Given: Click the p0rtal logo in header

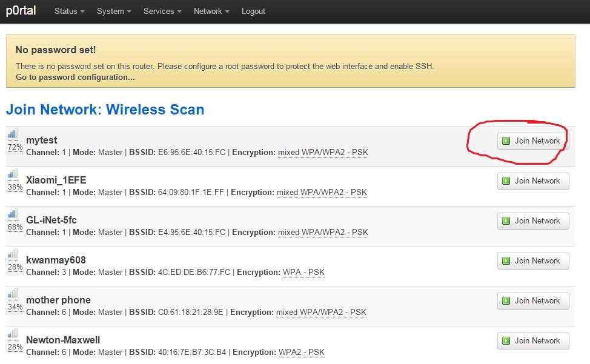Looking at the screenshot, I should point(21,10).
